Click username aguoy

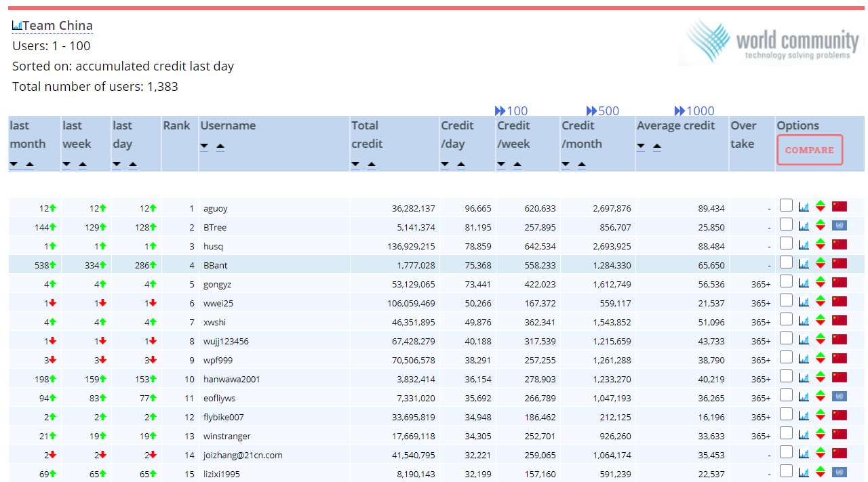(x=216, y=208)
